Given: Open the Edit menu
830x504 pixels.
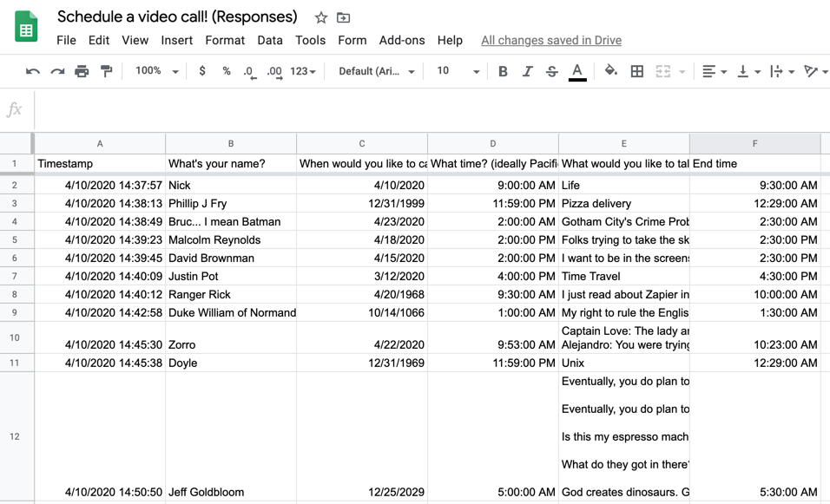Looking at the screenshot, I should click(99, 40).
